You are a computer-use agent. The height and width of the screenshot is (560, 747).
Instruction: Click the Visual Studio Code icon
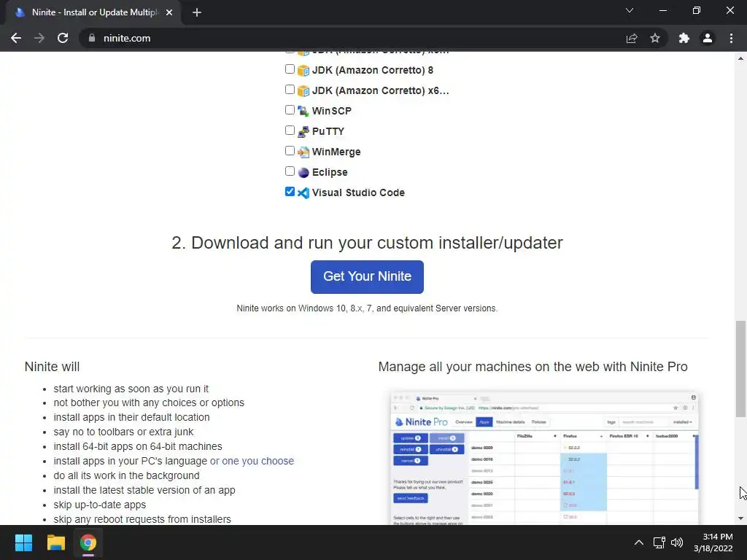click(303, 192)
